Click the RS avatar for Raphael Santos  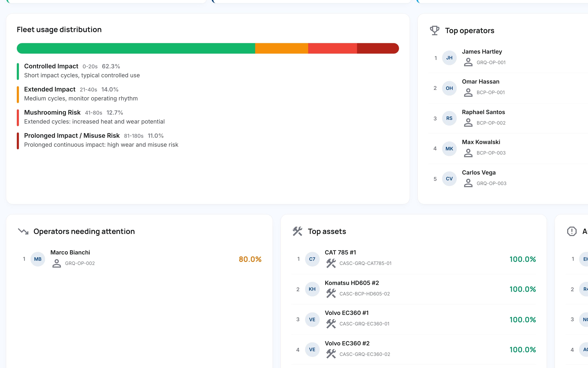coord(449,118)
